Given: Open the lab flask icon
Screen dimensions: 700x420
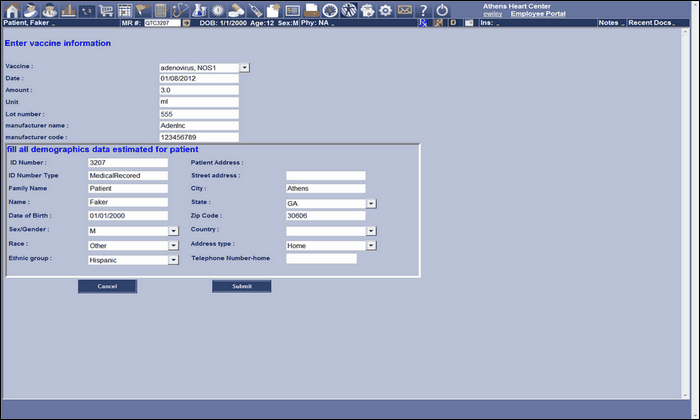Looking at the screenshot, I should (x=200, y=9).
